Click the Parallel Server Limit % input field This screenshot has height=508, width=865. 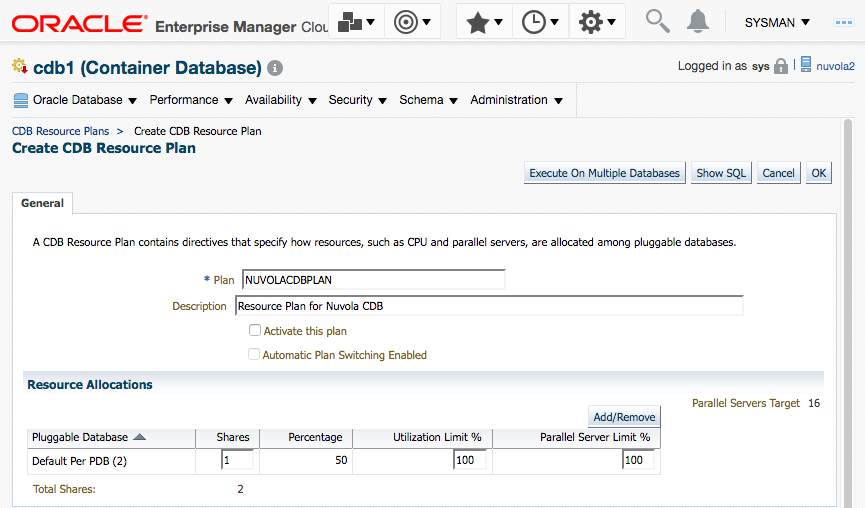click(x=638, y=459)
